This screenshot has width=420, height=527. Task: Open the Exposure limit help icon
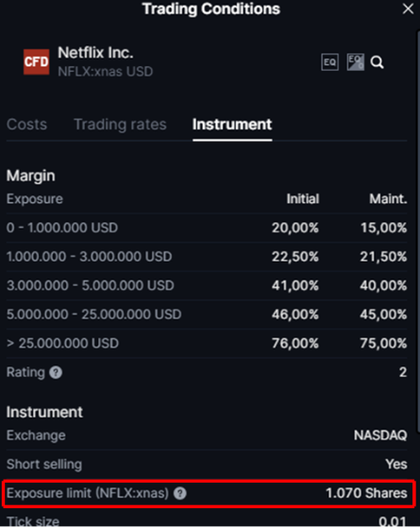pyautogui.click(x=180, y=493)
